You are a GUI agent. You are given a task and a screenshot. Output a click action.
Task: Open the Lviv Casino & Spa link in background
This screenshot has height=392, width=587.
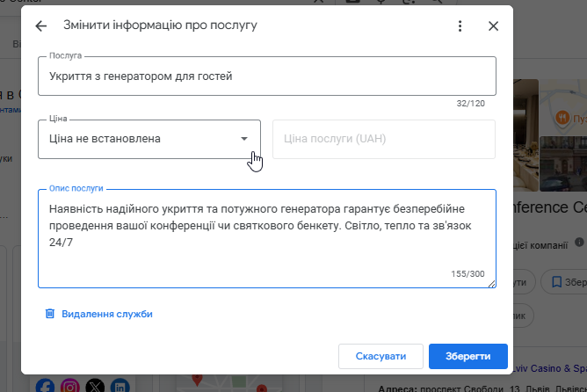tap(550, 368)
